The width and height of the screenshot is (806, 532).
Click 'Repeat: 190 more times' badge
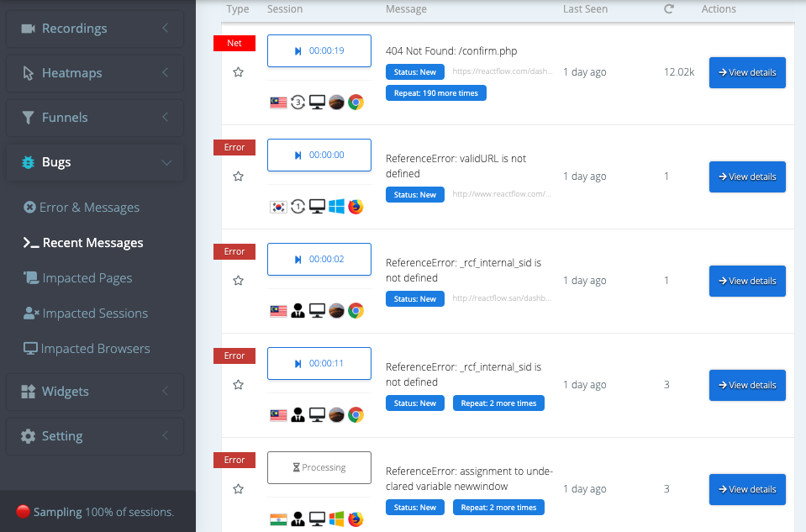coord(435,93)
